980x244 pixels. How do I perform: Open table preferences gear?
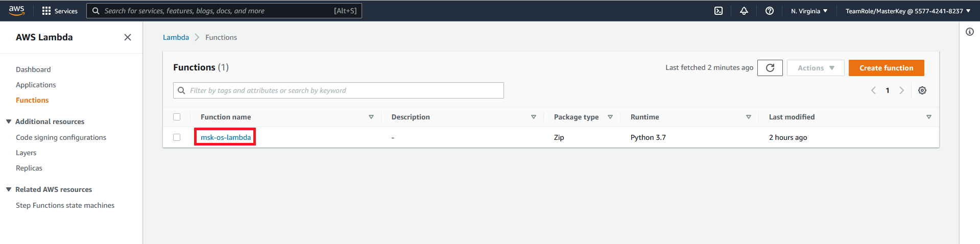pyautogui.click(x=922, y=90)
